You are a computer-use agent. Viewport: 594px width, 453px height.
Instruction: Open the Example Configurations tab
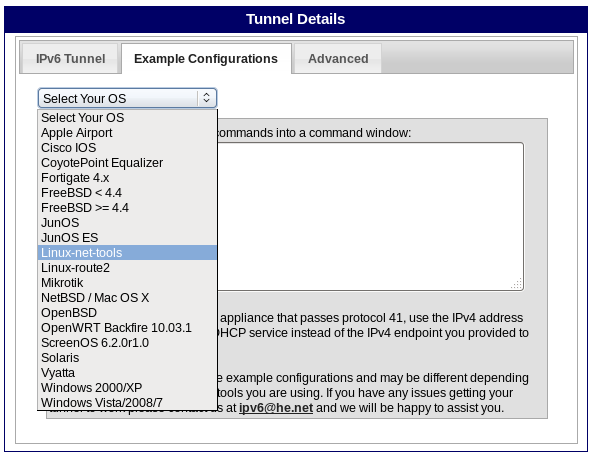(206, 59)
